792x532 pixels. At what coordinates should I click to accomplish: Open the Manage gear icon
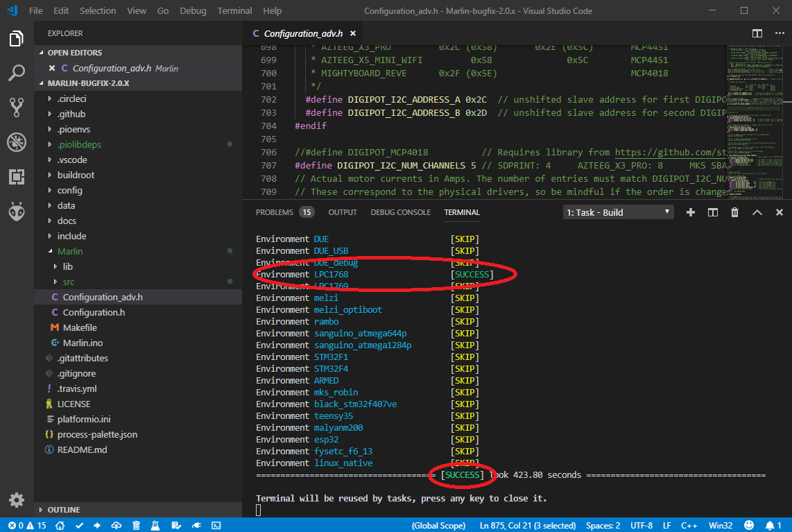pos(16,500)
